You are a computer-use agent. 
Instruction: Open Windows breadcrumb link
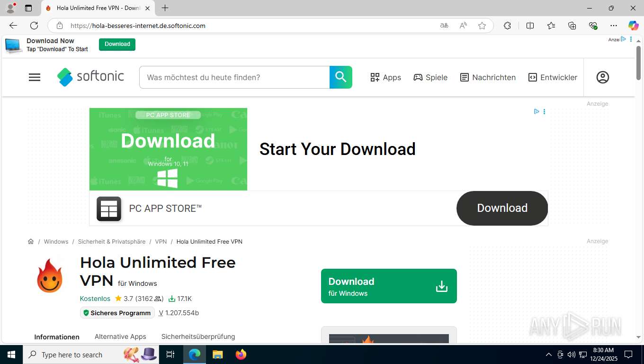[56, 242]
